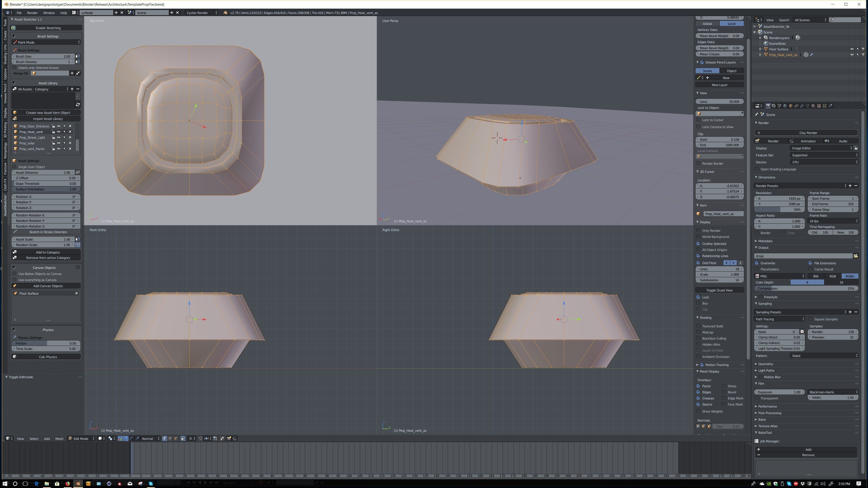Viewport: 868px width, 488px height.
Task: Enable Single User Object checkbox
Action: (14, 167)
